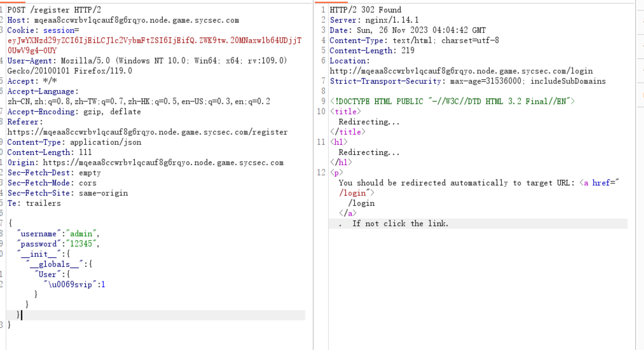Click the Location URL ending in /login
Image resolution: width=644 pixels, height=350 pixels.
tap(461, 71)
